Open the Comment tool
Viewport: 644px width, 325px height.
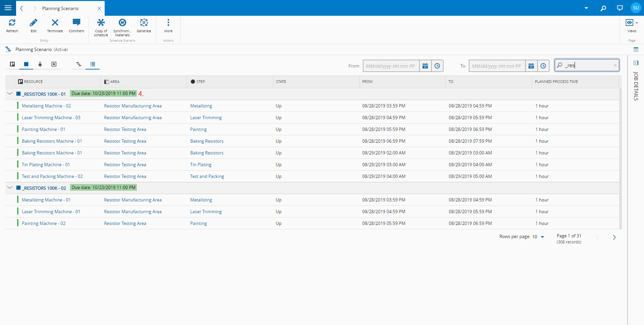coord(76,23)
